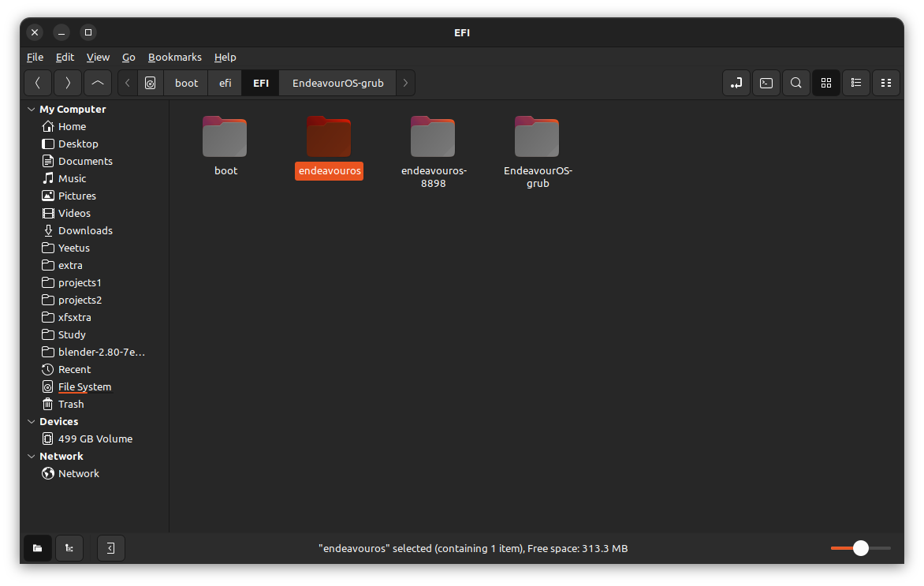The height and width of the screenshot is (586, 924).
Task: Switch to compact view
Action: pyautogui.click(x=885, y=83)
